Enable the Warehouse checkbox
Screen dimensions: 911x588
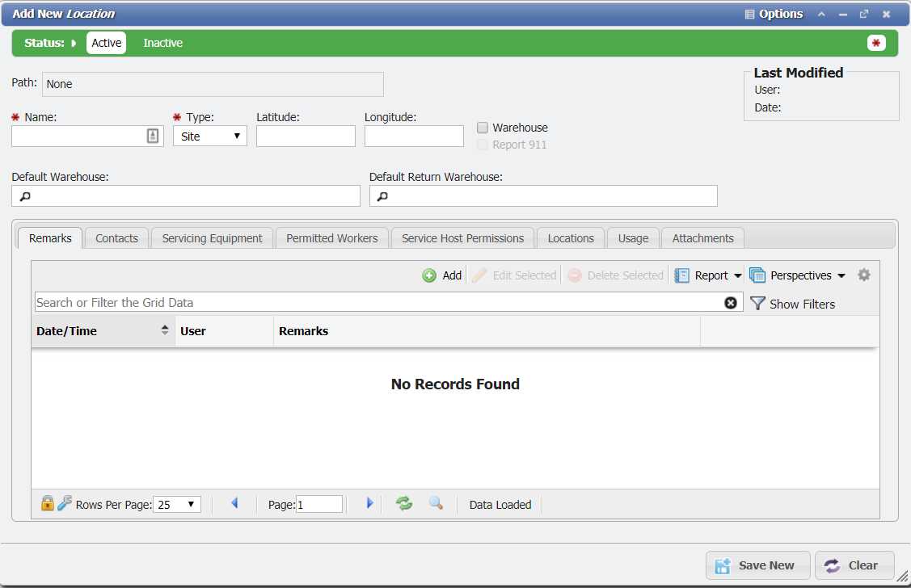click(x=483, y=128)
